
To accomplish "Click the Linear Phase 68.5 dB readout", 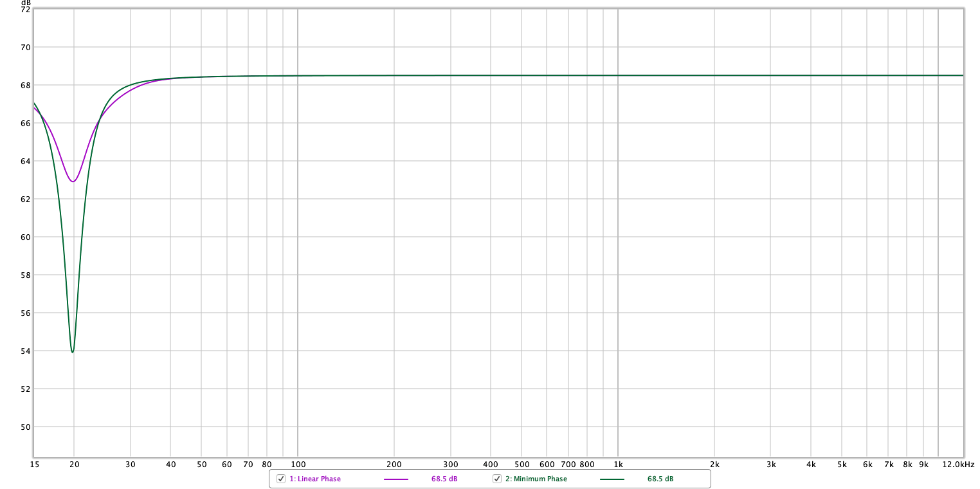I will click(444, 479).
